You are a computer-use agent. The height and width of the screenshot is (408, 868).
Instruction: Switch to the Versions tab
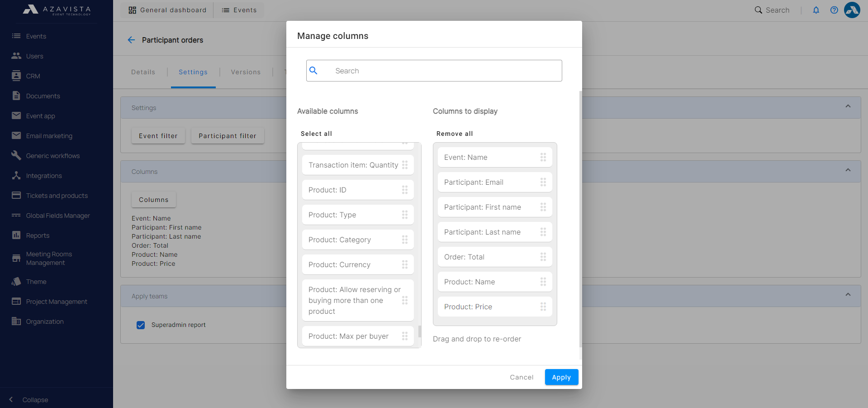point(246,72)
